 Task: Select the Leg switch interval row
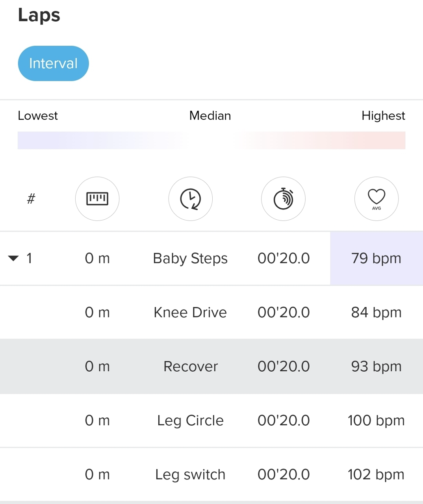coord(190,474)
